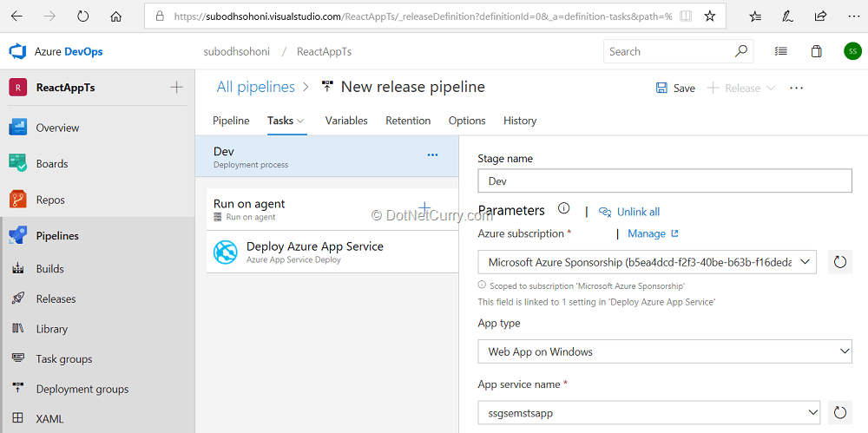Click ReactAppTs breadcrumb link
The width and height of the screenshot is (868, 433).
[325, 51]
